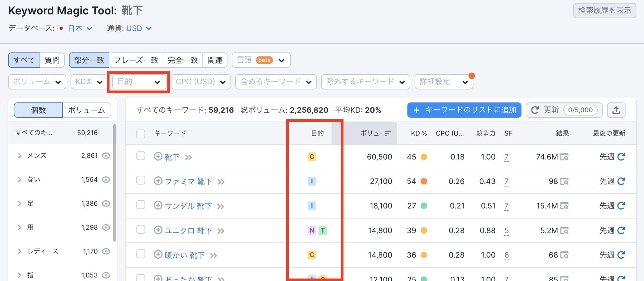The height and width of the screenshot is (281, 644).
Task: Click double-arrow icon after 靴下 keyword
Action: [188, 157]
